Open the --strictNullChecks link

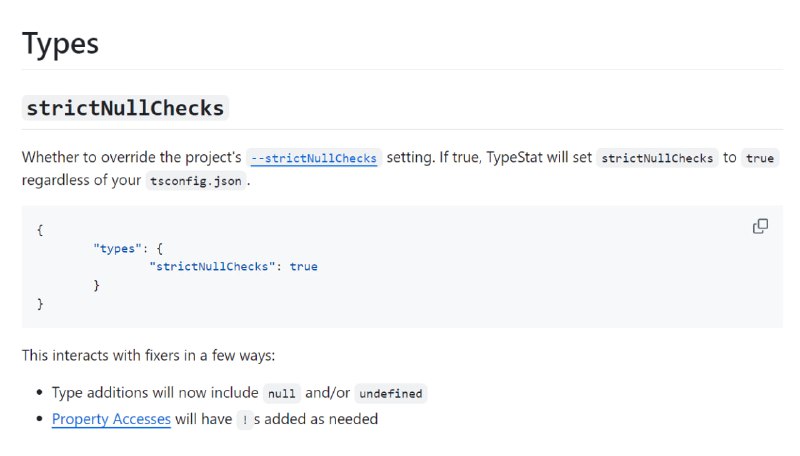pyautogui.click(x=313, y=158)
